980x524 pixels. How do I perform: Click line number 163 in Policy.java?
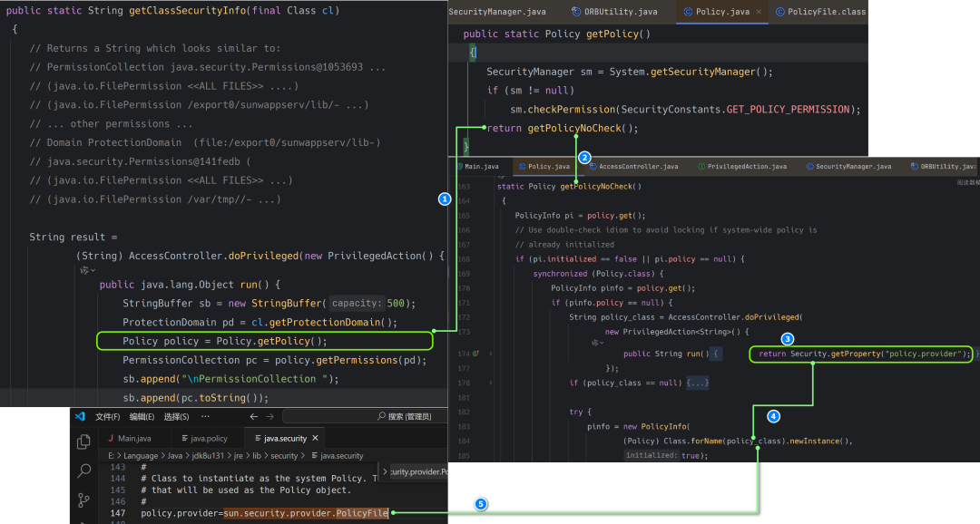click(463, 187)
